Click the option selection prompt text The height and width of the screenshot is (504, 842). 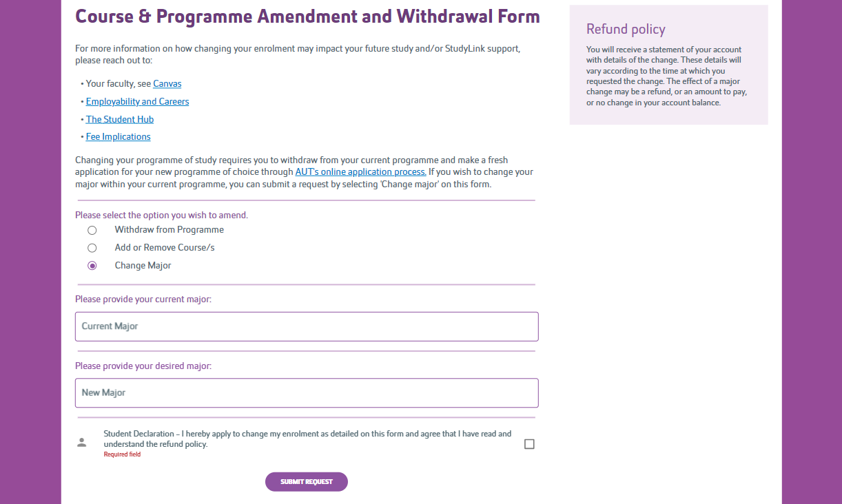pyautogui.click(x=161, y=214)
